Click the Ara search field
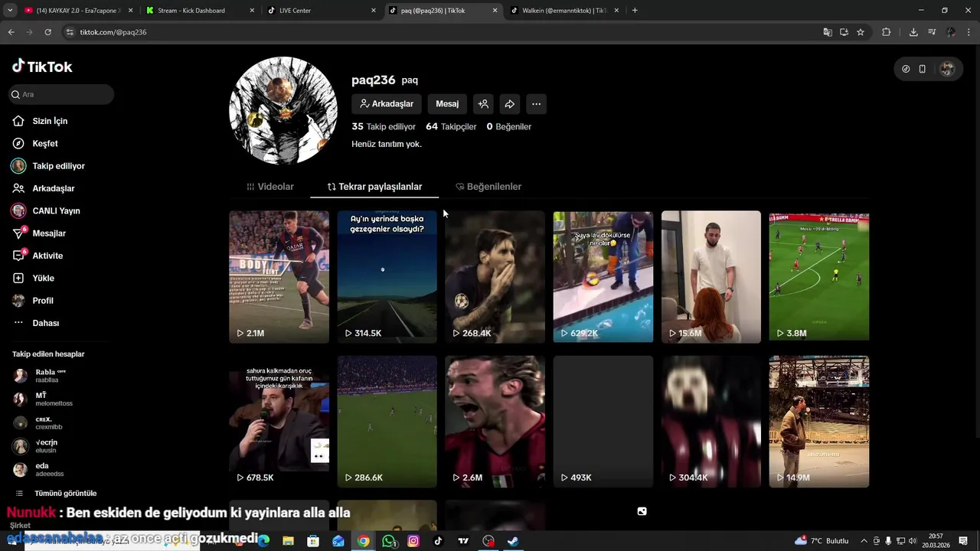 tap(61, 94)
